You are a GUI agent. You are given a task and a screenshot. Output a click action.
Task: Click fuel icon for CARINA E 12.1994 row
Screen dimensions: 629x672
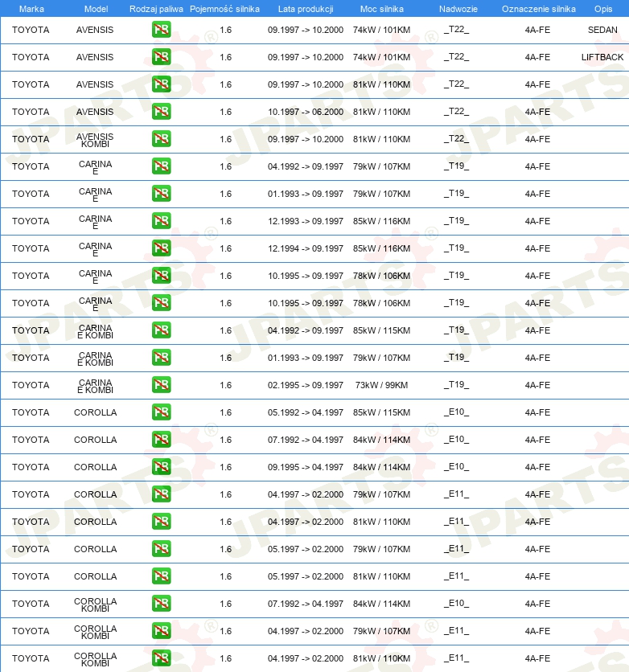tap(161, 248)
